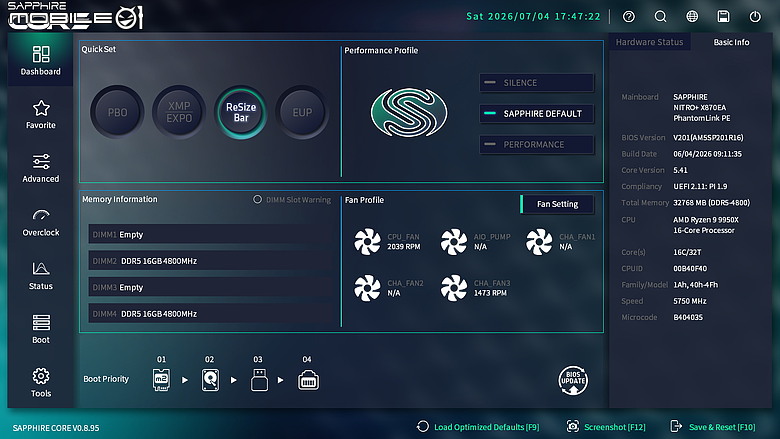780x439 pixels.
Task: Click Screenshot [F12] button
Action: pyautogui.click(x=606, y=427)
